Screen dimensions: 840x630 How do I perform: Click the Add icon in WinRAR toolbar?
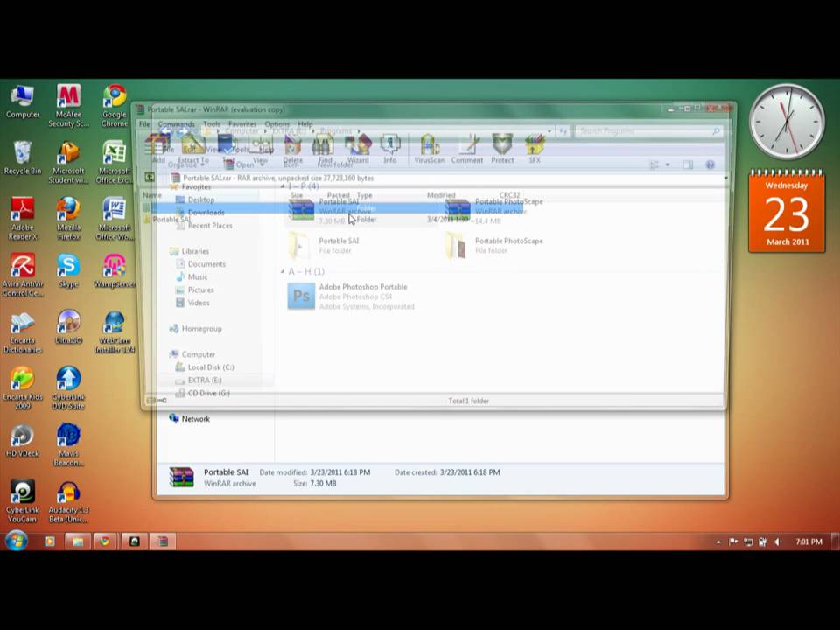(x=158, y=149)
